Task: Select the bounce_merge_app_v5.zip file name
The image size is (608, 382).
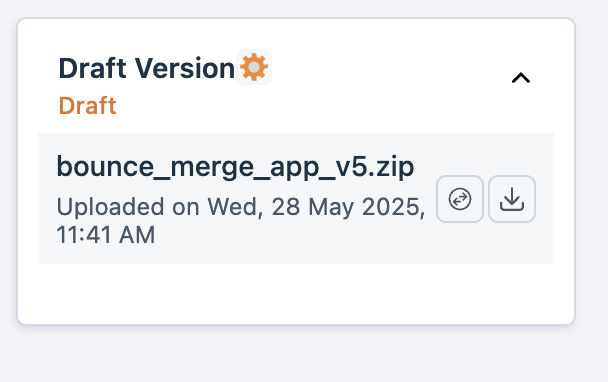Action: (x=235, y=167)
